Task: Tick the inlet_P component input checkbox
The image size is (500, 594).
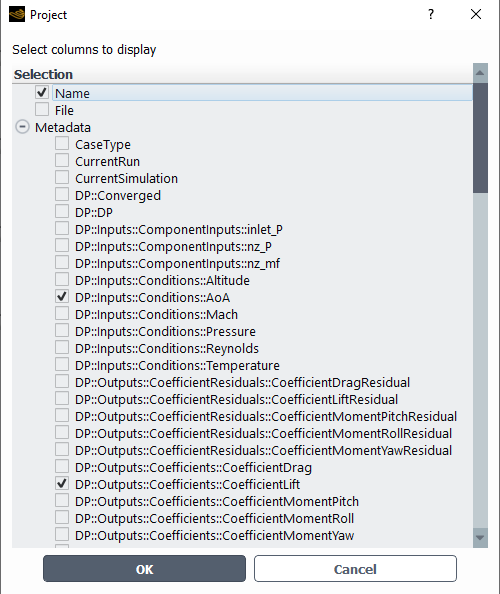Action: [62, 229]
